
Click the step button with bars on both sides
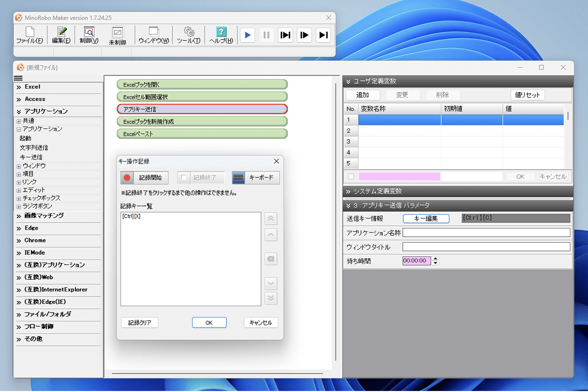285,35
